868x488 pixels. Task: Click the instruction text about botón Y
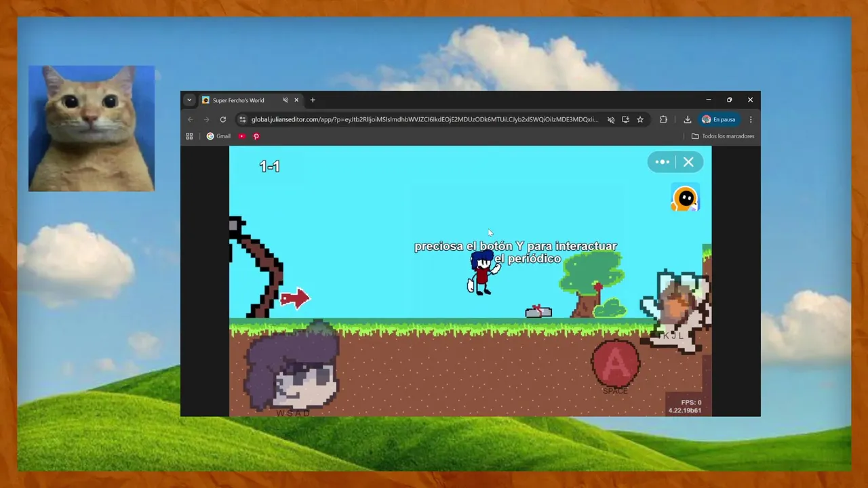516,252
